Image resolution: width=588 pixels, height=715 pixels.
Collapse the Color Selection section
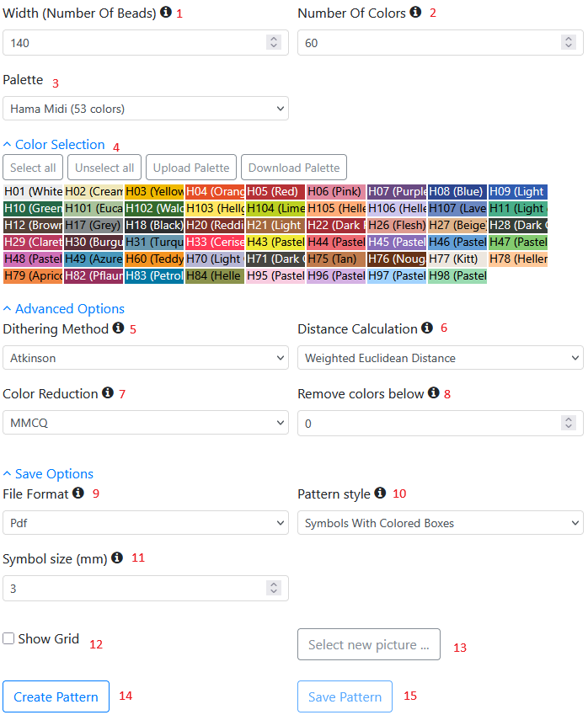pyautogui.click(x=54, y=145)
